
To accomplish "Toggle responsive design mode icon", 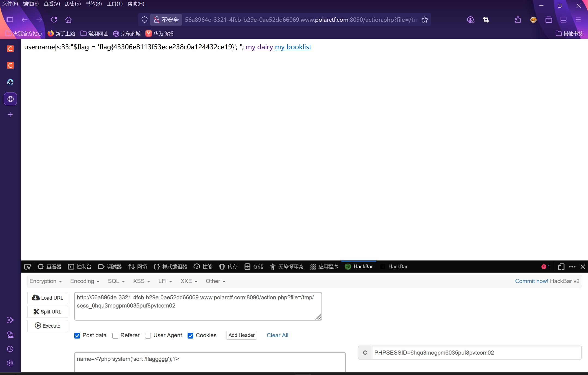I will click(561, 267).
